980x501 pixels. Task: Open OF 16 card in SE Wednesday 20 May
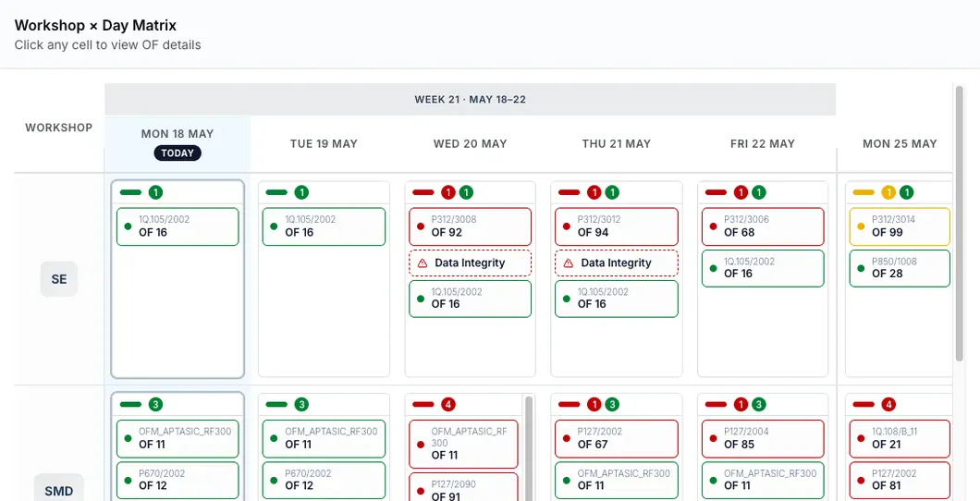(470, 299)
